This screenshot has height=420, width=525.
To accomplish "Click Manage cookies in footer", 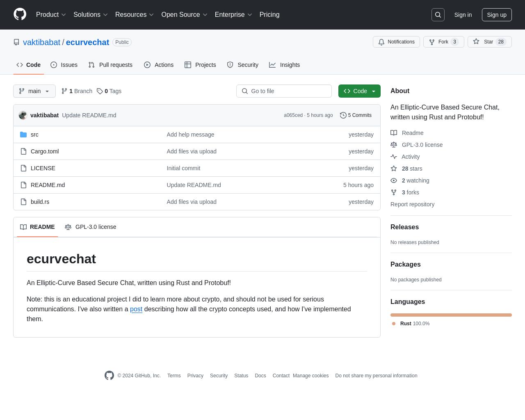I will tap(310, 376).
